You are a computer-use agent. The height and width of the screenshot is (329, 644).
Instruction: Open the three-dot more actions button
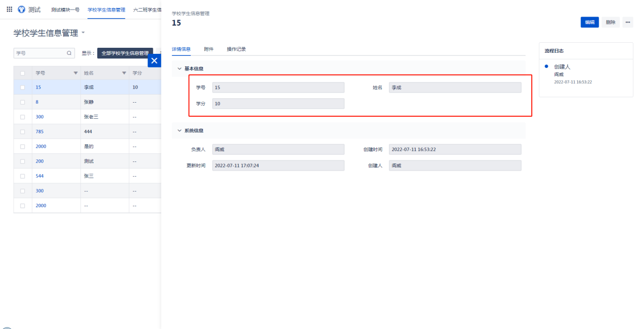(628, 22)
